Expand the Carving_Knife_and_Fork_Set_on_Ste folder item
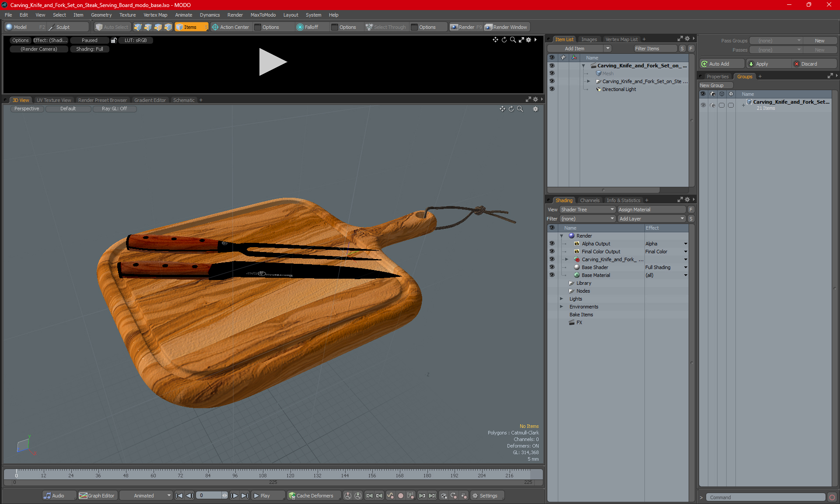 click(x=588, y=81)
